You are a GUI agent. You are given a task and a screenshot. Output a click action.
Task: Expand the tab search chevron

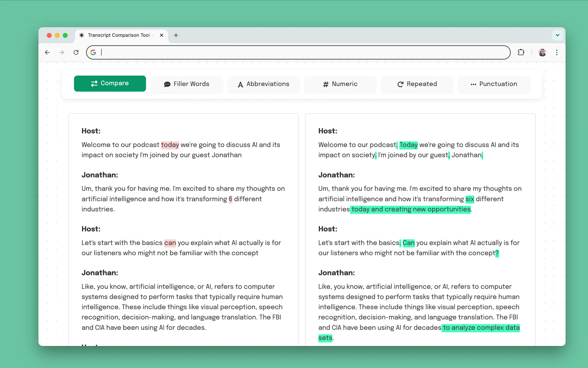[557, 35]
